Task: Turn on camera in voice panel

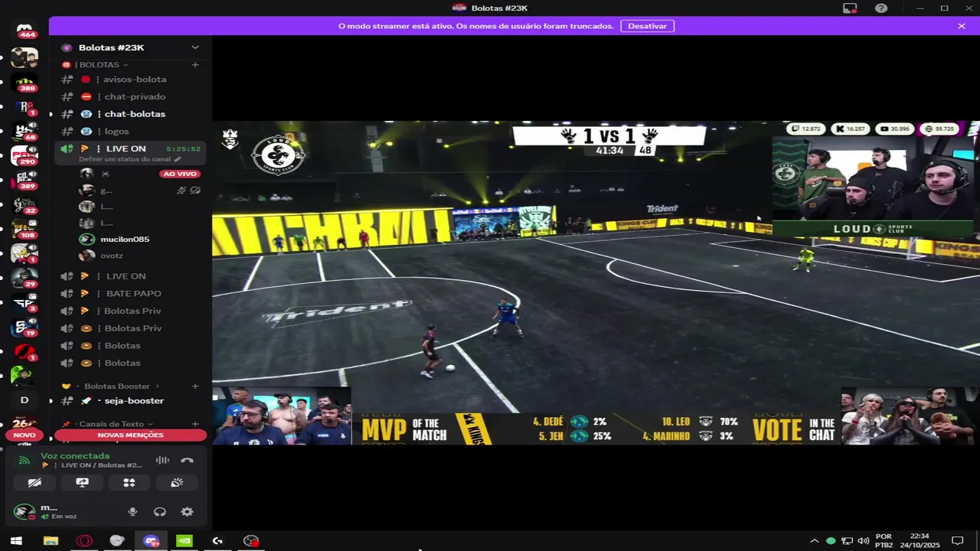Action: (x=34, y=482)
